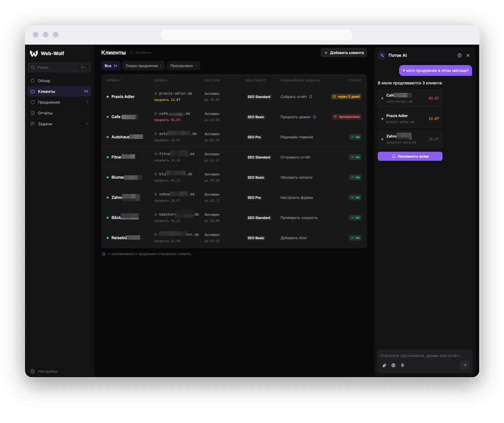Sort by the Хостинг column header
The height and width of the screenshot is (423, 504).
(212, 81)
